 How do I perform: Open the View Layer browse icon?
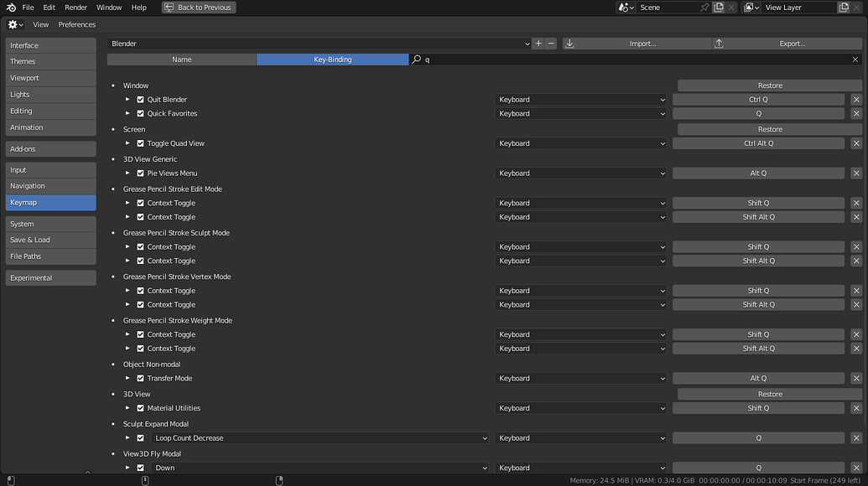tap(751, 8)
